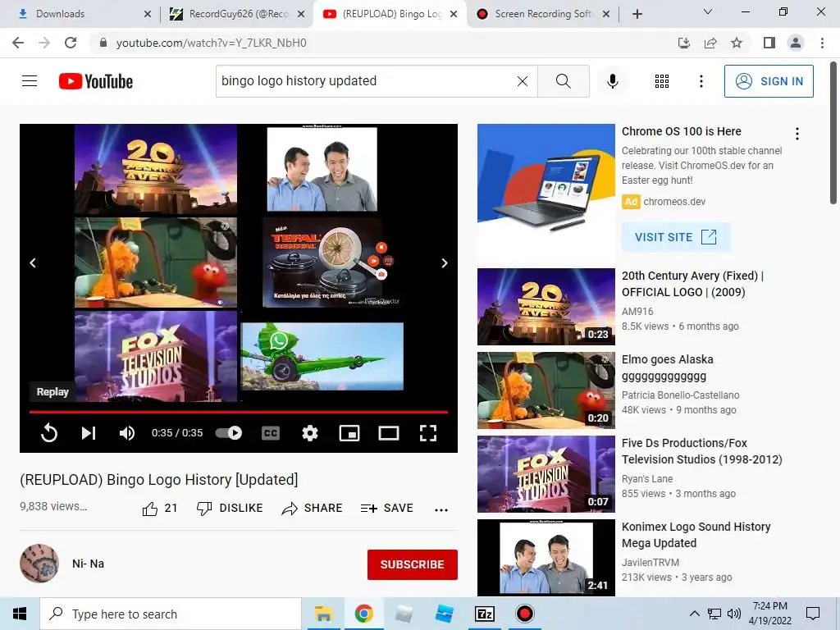Open 7-Zip from taskbar

[485, 614]
